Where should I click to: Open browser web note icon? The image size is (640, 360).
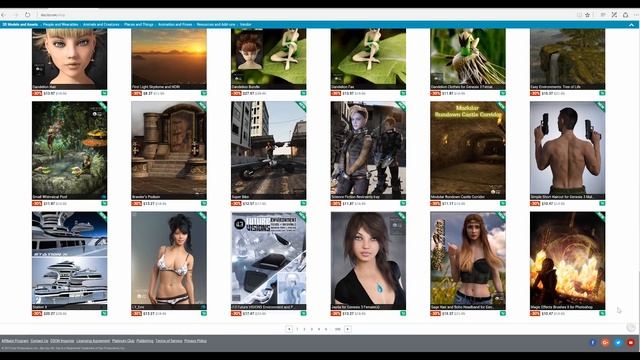(x=614, y=15)
